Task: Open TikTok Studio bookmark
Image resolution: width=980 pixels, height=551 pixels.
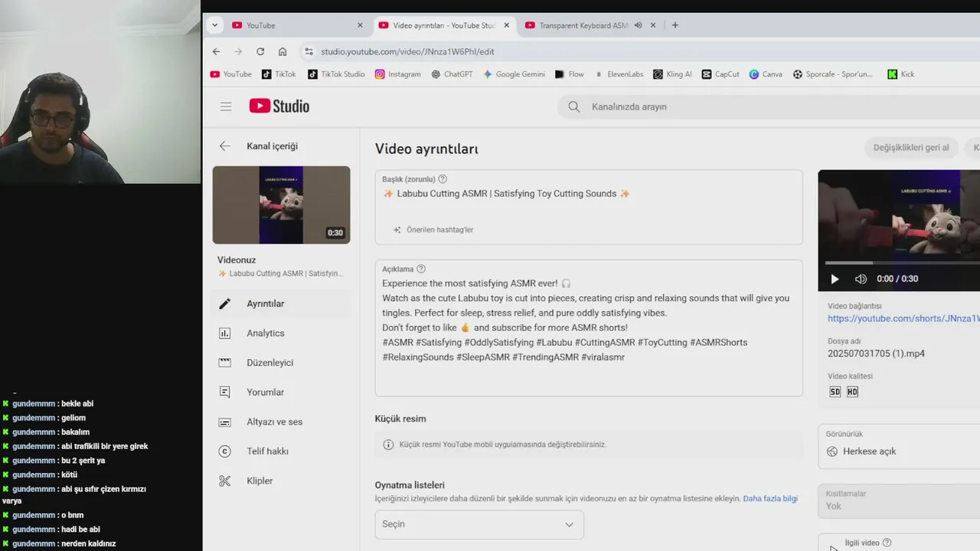Action: point(336,74)
